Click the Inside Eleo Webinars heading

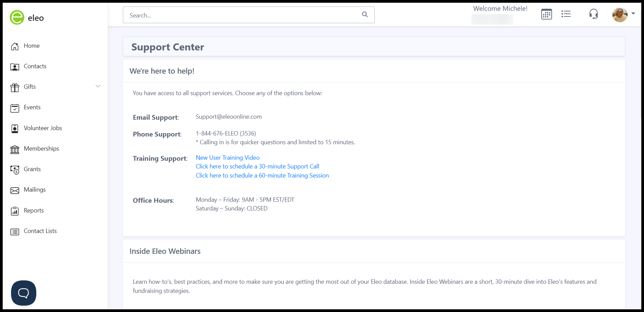pos(165,251)
